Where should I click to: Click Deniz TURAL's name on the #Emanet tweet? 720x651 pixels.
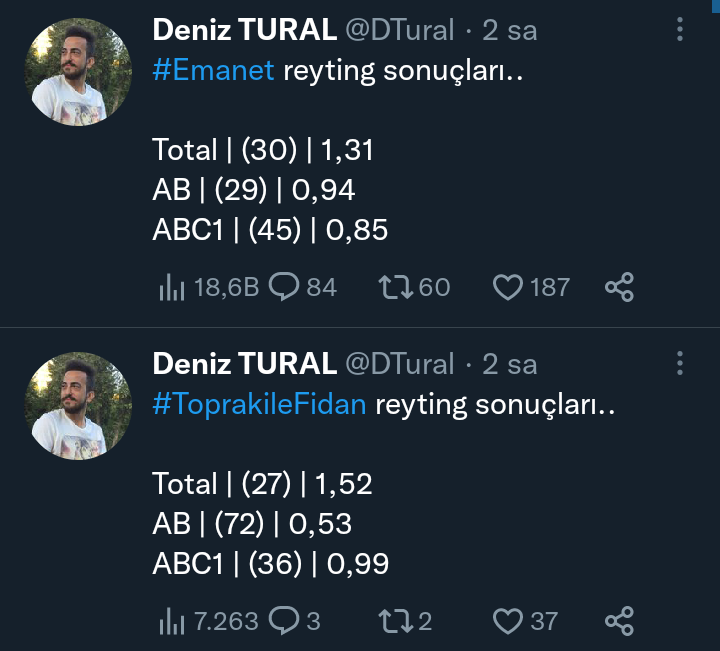244,30
